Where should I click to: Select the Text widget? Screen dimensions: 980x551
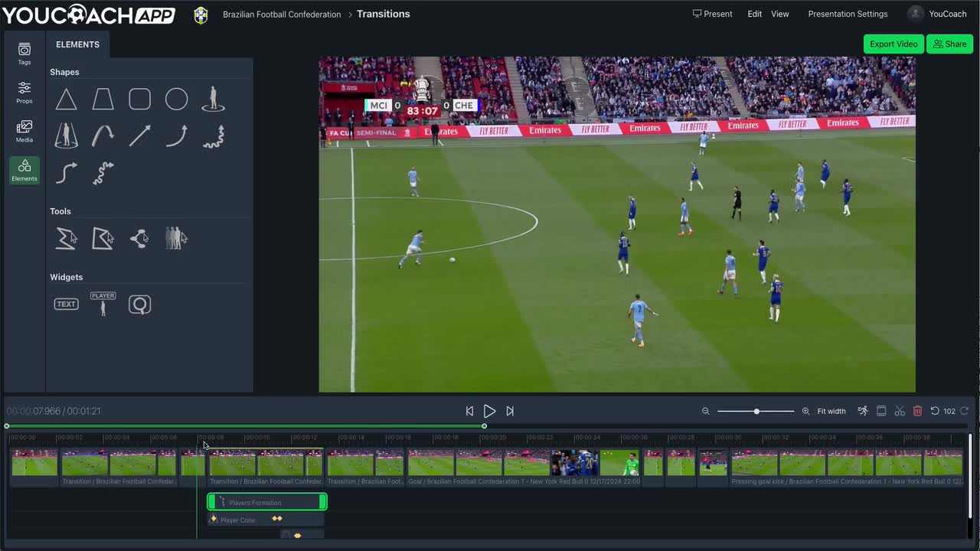pyautogui.click(x=66, y=304)
